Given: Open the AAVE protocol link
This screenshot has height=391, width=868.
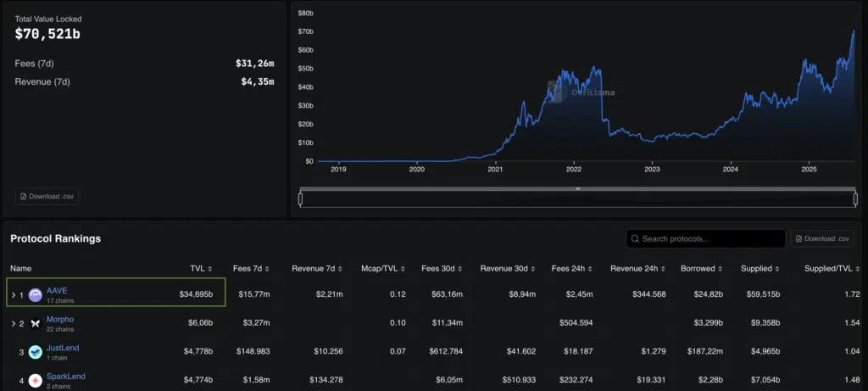Looking at the screenshot, I should (x=57, y=290).
